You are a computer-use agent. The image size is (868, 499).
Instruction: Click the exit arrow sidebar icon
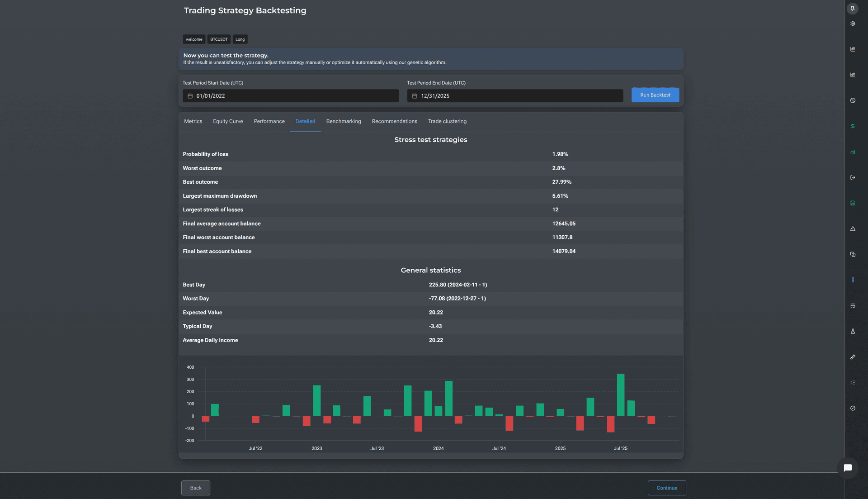click(853, 177)
